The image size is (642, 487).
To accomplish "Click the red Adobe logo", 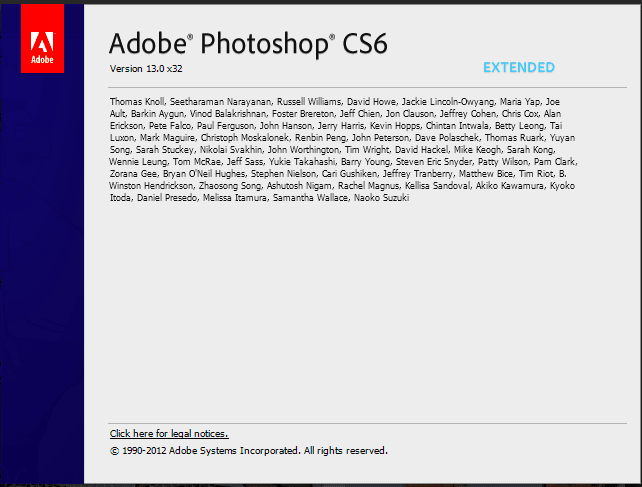I will coord(43,39).
